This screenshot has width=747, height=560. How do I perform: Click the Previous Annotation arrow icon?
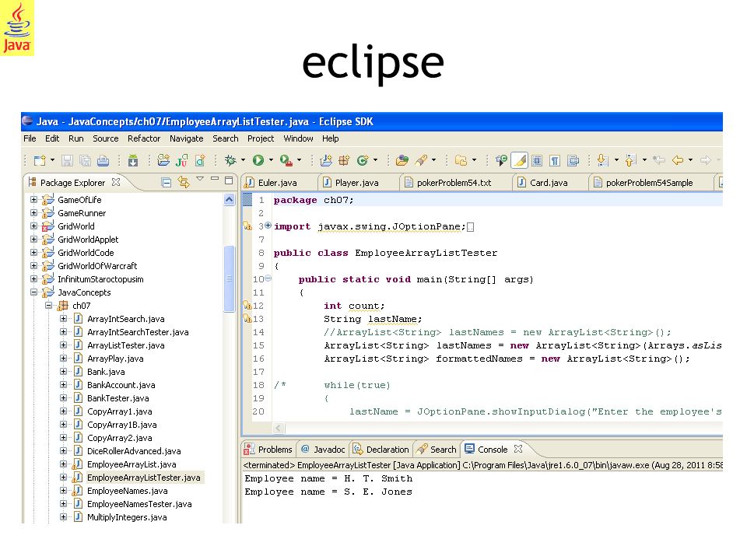click(630, 160)
